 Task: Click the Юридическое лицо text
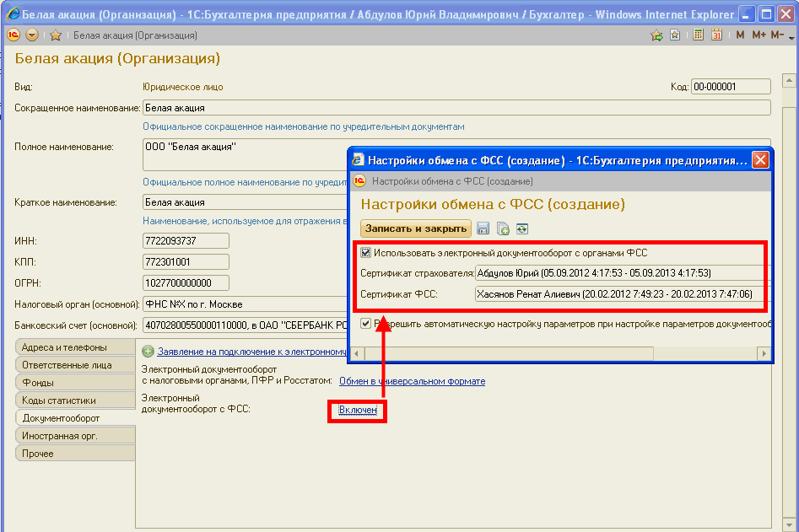coord(183,87)
